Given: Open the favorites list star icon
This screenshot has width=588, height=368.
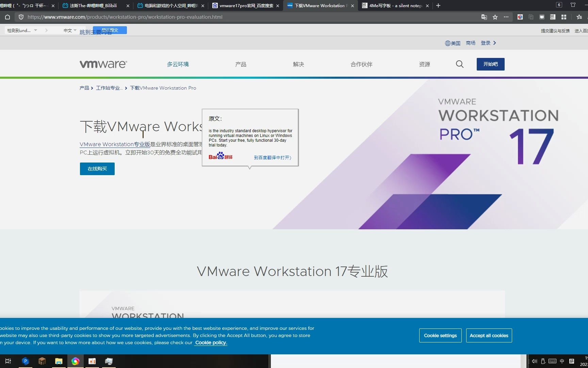Looking at the screenshot, I should coord(579,17).
